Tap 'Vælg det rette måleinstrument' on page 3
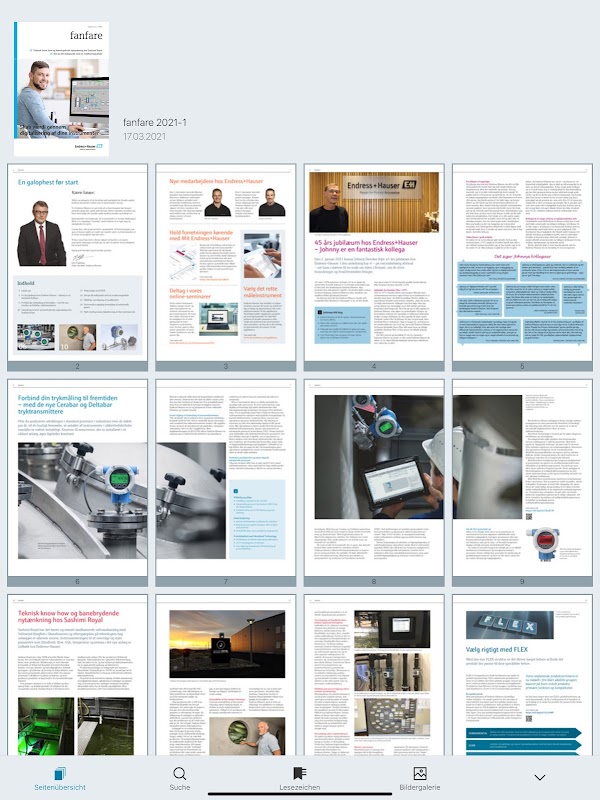Image resolution: width=600 pixels, height=800 pixels. (x=262, y=292)
